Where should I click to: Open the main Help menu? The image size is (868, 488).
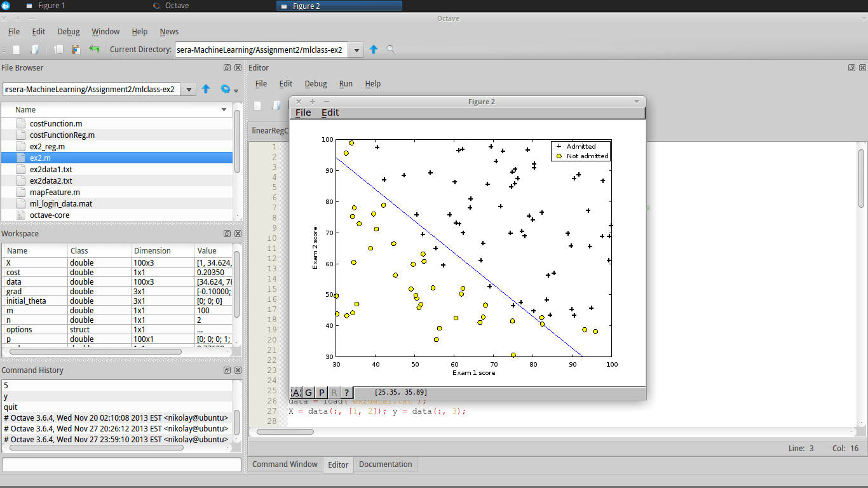click(x=140, y=32)
